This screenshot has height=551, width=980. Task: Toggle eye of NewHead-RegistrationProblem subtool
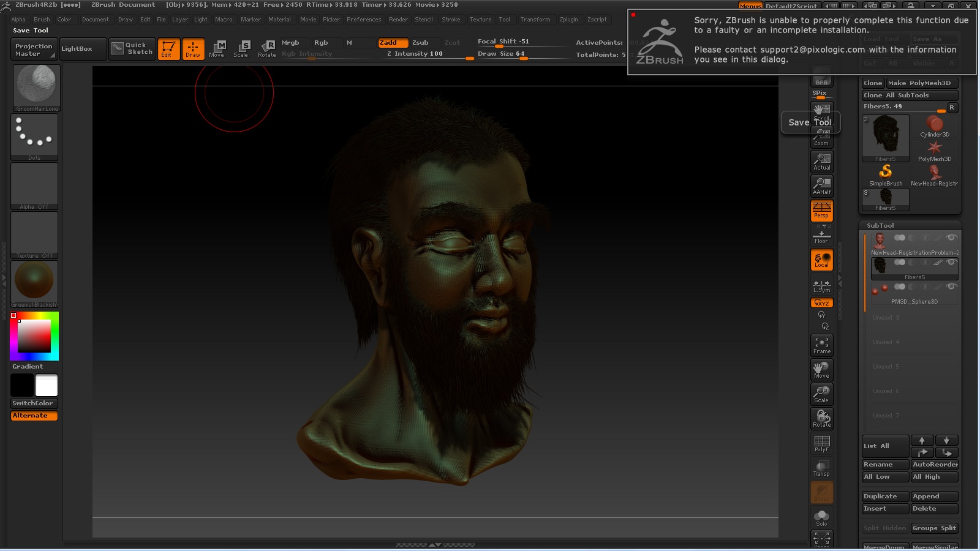(951, 238)
